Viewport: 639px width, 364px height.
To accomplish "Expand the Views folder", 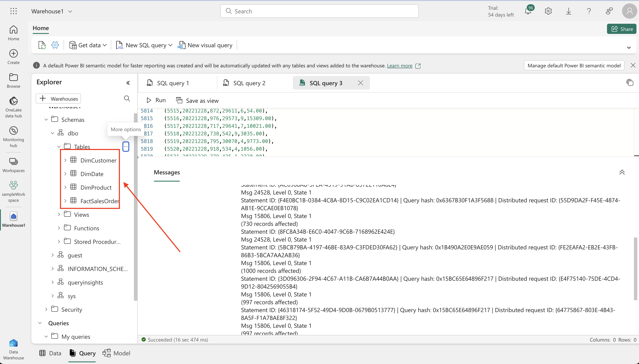I will coord(59,214).
